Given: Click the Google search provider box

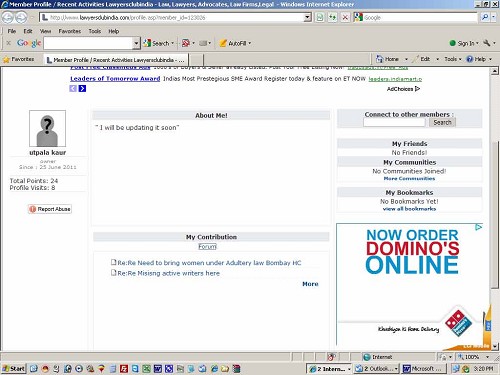Looking at the screenshot, I should pos(419,17).
